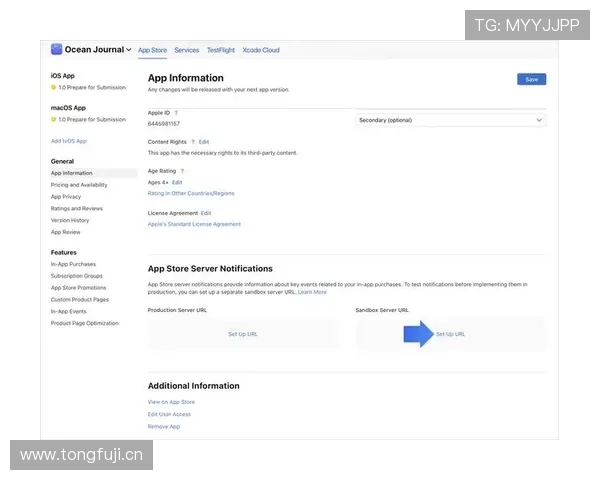Click the Add tvOS App link
The height and width of the screenshot is (480, 600).
pos(69,141)
